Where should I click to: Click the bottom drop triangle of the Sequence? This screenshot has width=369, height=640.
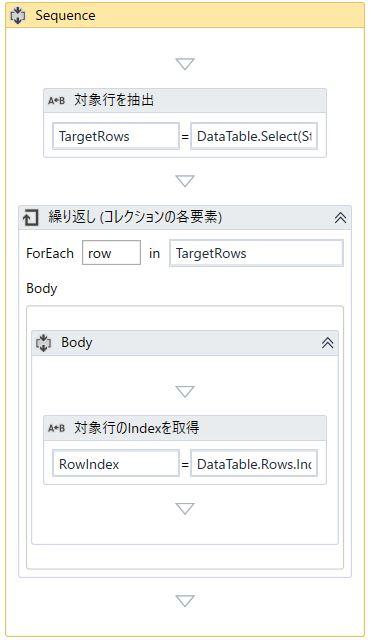point(184,601)
